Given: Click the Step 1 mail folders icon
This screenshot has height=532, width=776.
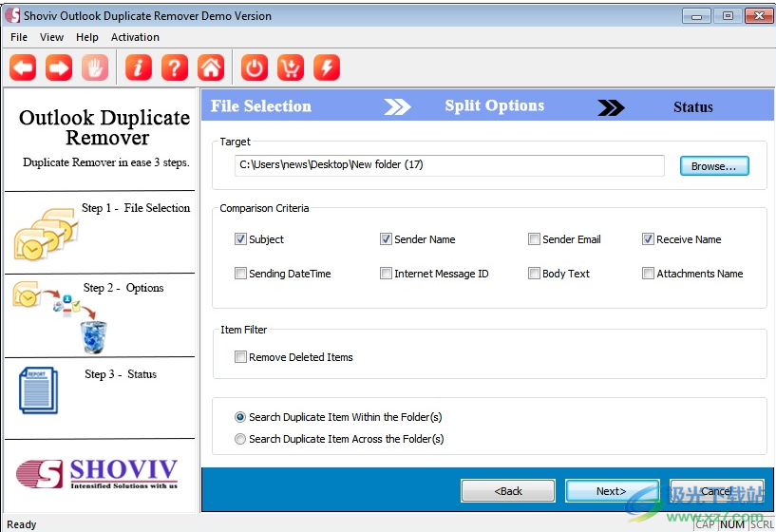Looking at the screenshot, I should [46, 235].
